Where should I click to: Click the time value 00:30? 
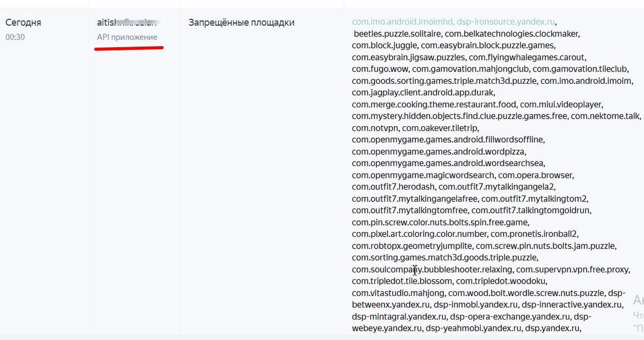point(15,37)
